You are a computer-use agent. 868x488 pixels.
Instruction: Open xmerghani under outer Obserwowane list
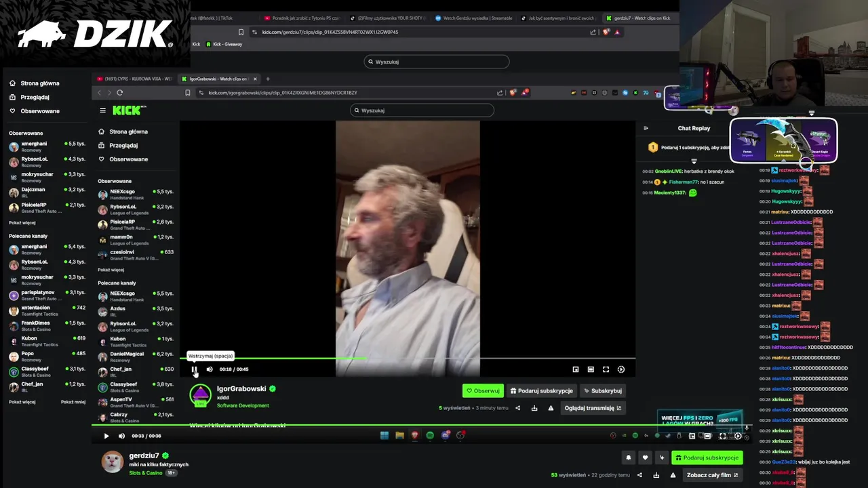click(x=46, y=146)
